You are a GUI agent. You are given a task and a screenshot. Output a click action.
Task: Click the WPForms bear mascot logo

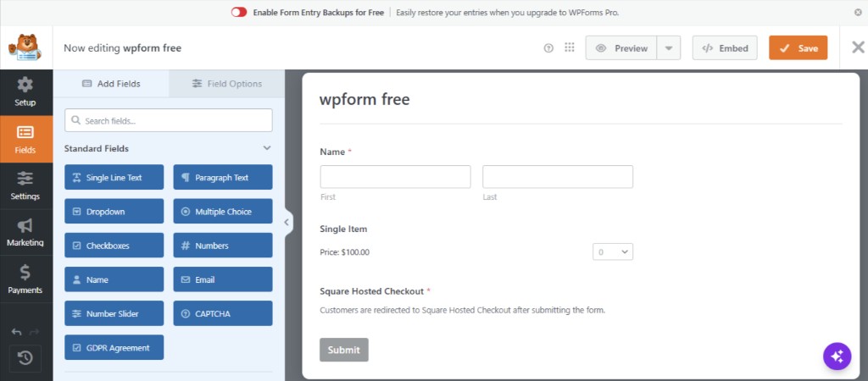pyautogui.click(x=25, y=47)
